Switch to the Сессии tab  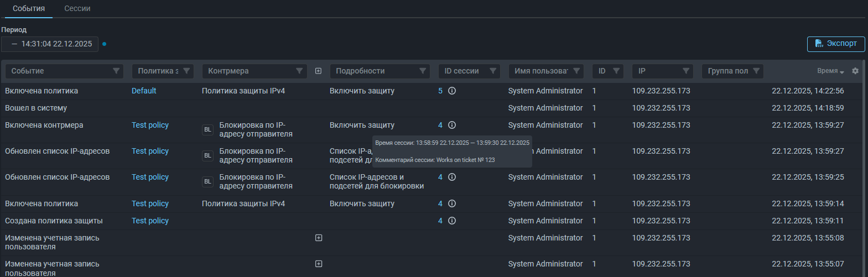(x=77, y=9)
